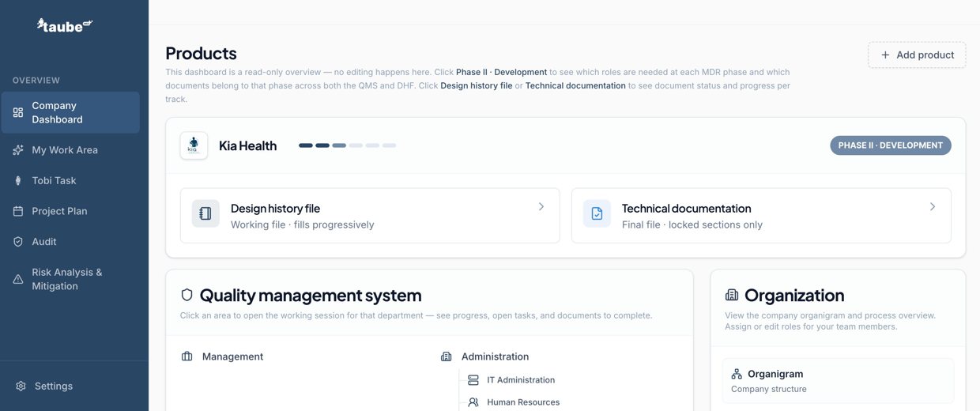980x411 pixels.
Task: Click the Risk Analysis warning triangle icon
Action: pos(18,279)
